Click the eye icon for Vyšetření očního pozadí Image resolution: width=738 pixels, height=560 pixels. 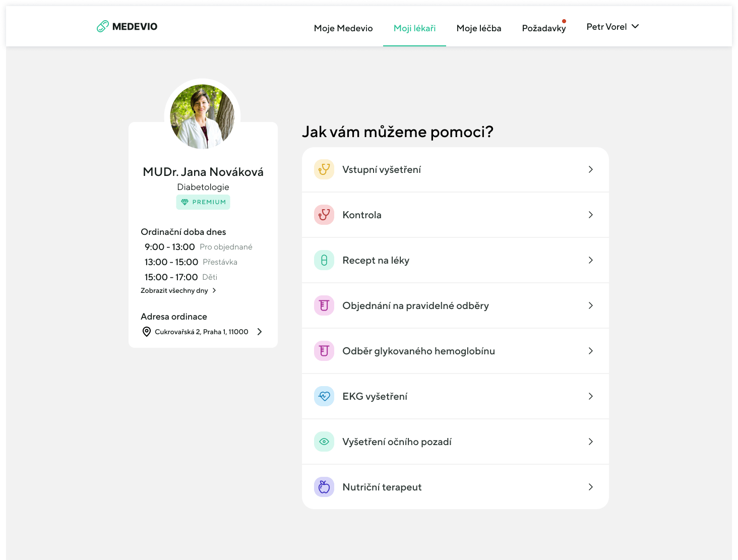(324, 442)
